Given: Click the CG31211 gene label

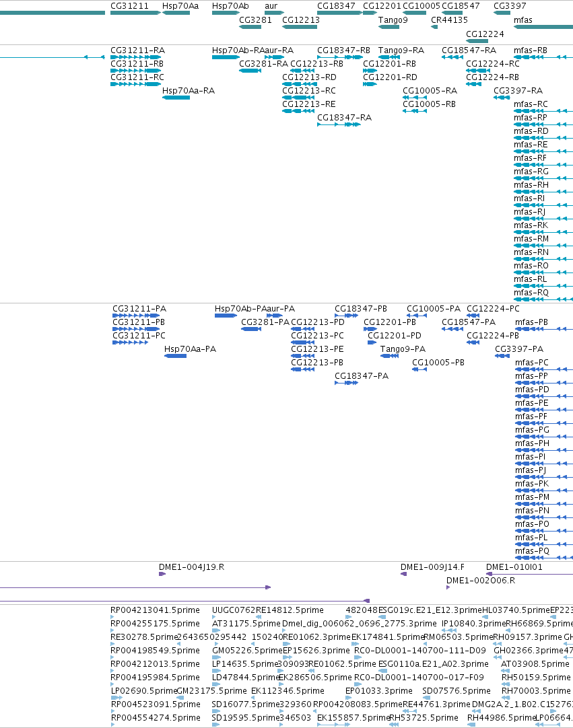Looking at the screenshot, I should tap(130, 6).
